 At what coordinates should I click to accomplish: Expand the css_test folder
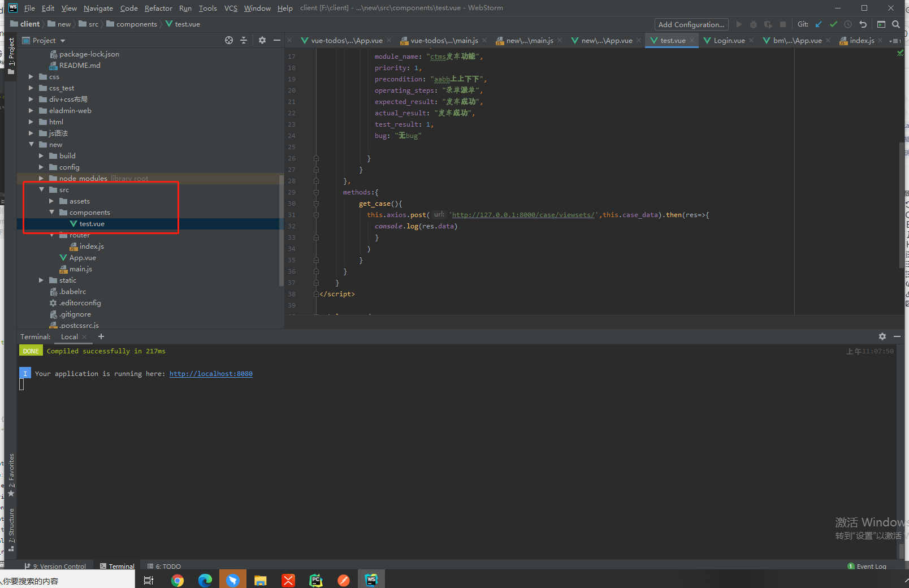pyautogui.click(x=31, y=88)
